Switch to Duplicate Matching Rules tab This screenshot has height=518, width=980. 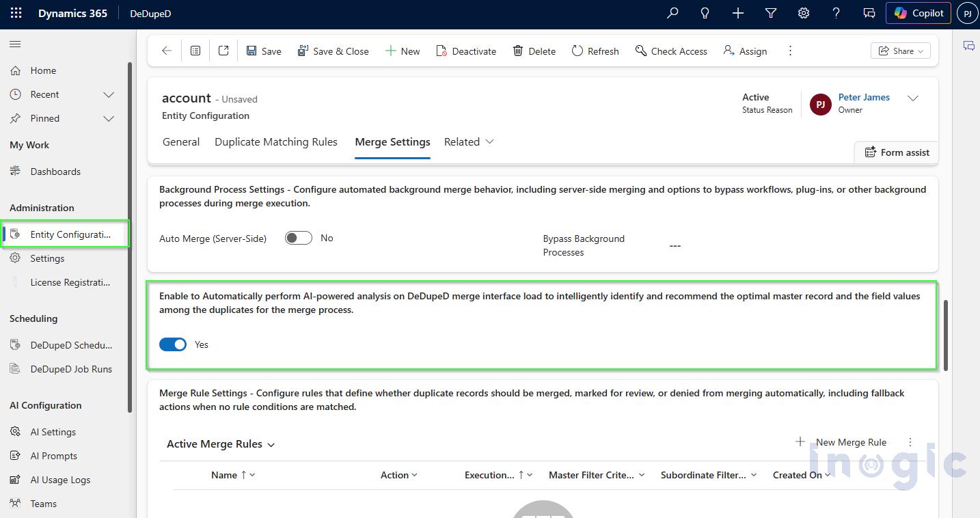point(276,142)
